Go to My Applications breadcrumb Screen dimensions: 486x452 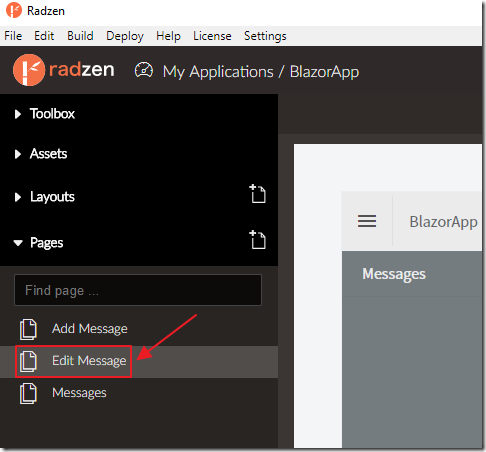click(x=218, y=72)
